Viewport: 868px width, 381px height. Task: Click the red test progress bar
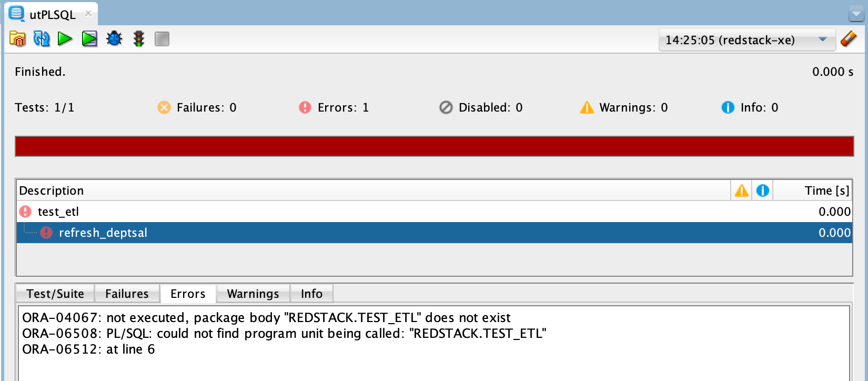(x=435, y=146)
